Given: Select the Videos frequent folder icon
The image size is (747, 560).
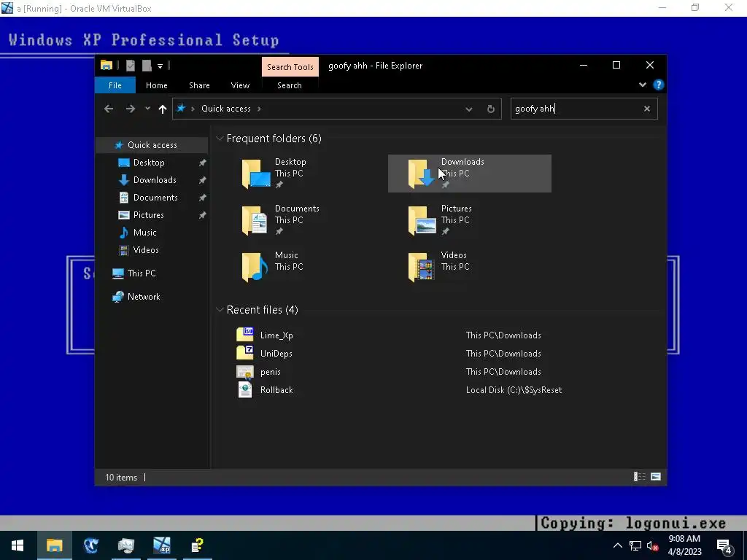Looking at the screenshot, I should coord(421,267).
